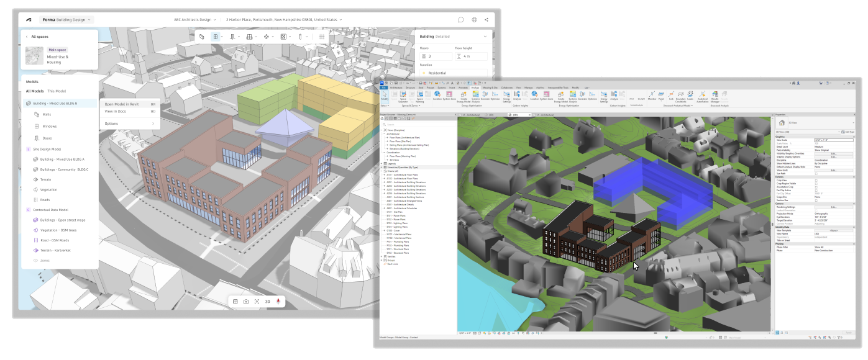Screen dimensions: 868x360
Task: Click the share icon in Forma header
Action: [487, 20]
